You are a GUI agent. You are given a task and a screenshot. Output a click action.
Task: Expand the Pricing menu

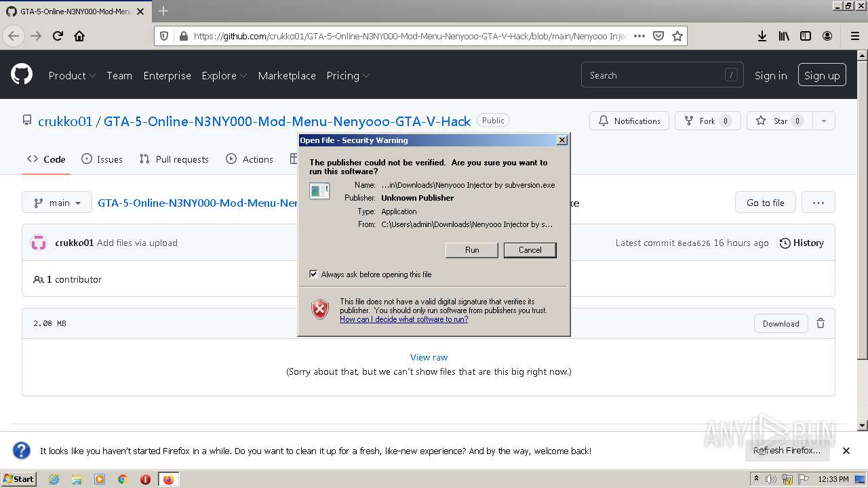(x=348, y=75)
